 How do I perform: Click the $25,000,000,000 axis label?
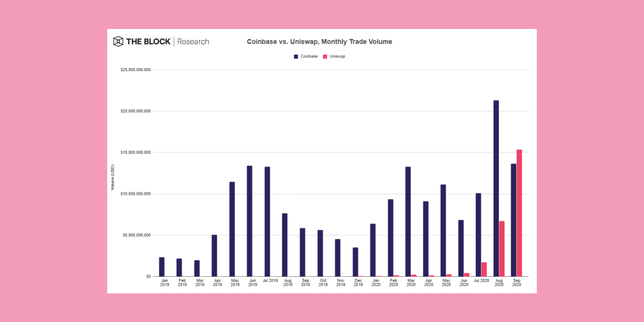[x=136, y=70]
